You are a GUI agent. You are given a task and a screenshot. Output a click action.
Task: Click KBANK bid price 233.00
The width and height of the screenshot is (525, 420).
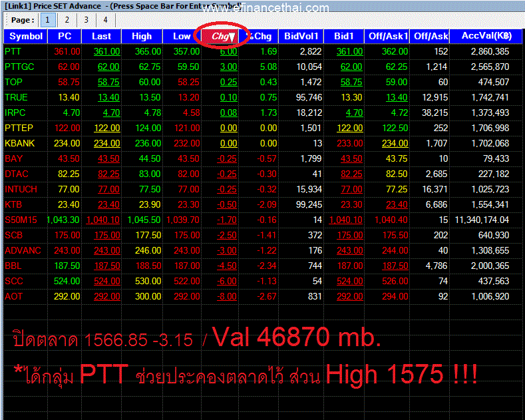[349, 143]
